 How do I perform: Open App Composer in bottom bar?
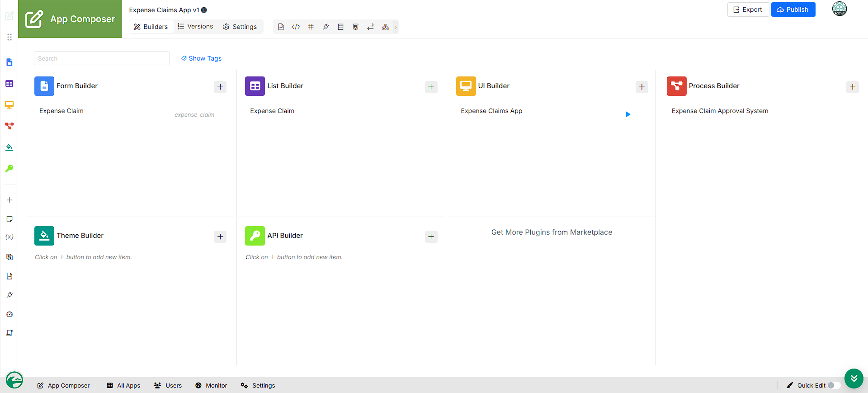pyautogui.click(x=63, y=385)
